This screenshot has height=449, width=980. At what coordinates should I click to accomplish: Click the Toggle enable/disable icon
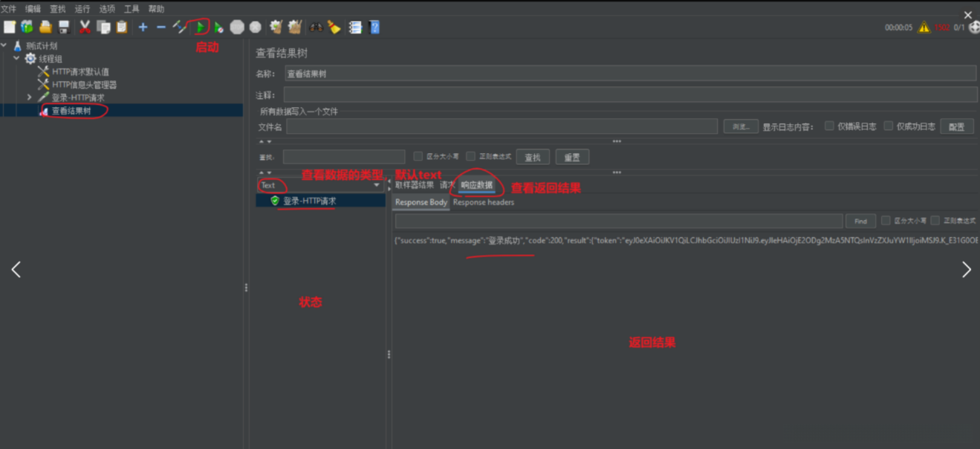(x=180, y=27)
